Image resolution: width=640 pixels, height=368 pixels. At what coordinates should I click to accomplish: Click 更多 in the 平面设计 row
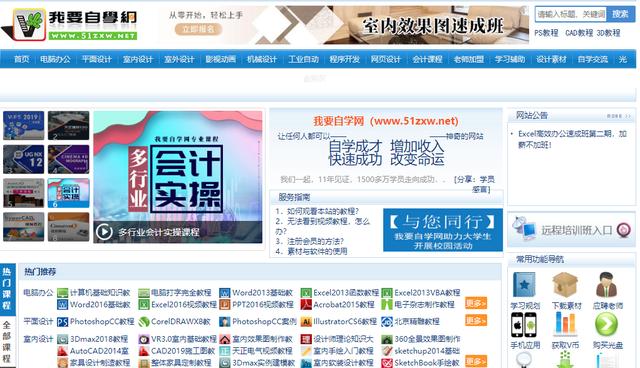click(x=476, y=321)
